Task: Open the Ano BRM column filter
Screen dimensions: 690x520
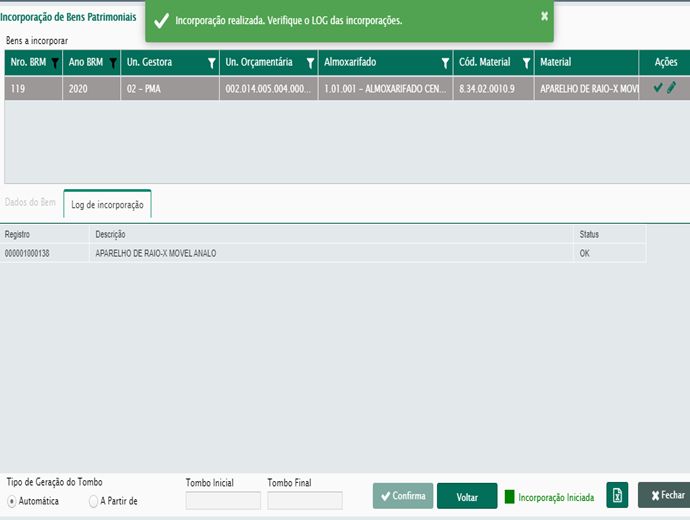Action: [x=113, y=63]
